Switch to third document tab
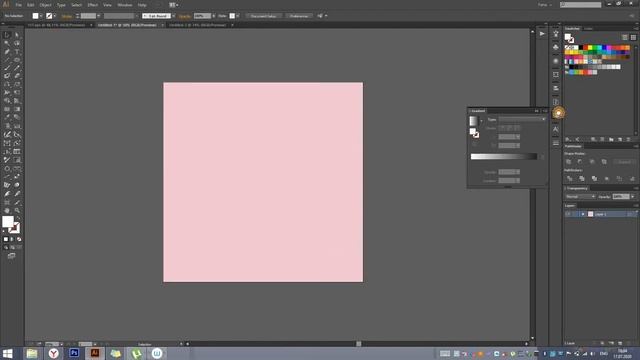The image size is (640, 360). pos(198,25)
